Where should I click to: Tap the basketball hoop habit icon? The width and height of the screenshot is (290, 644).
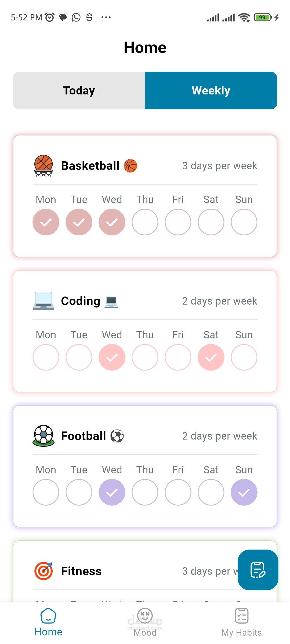44,166
